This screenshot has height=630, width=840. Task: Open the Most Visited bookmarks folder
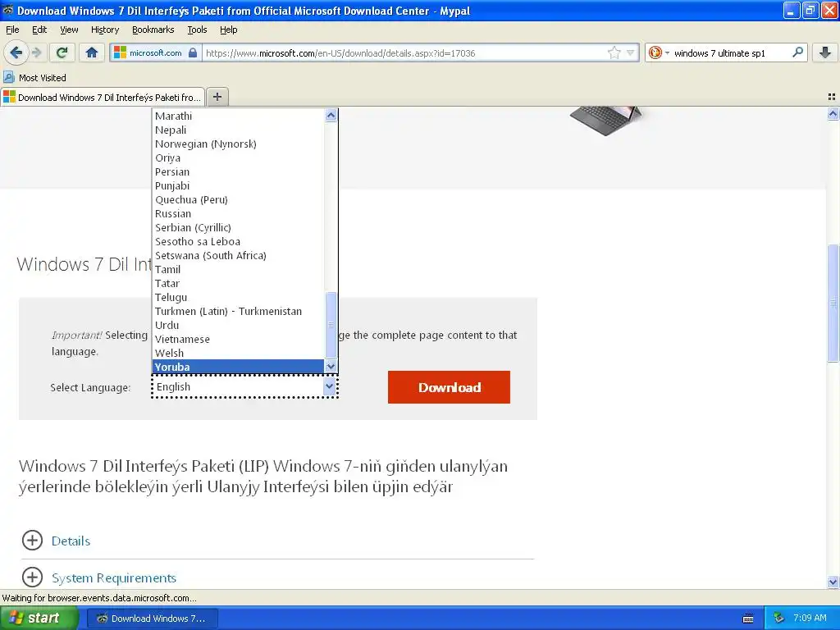point(34,78)
